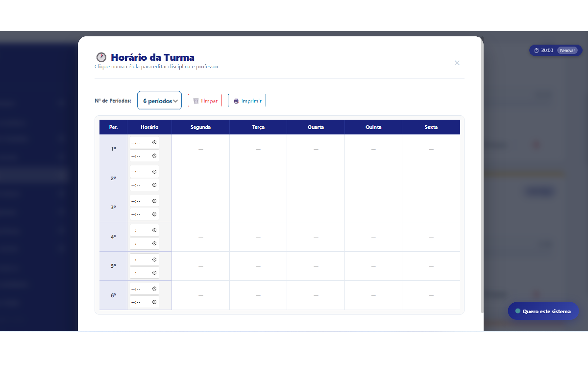Renew the session with Renovar button
Viewport: 588px width, 368px height.
(x=567, y=51)
